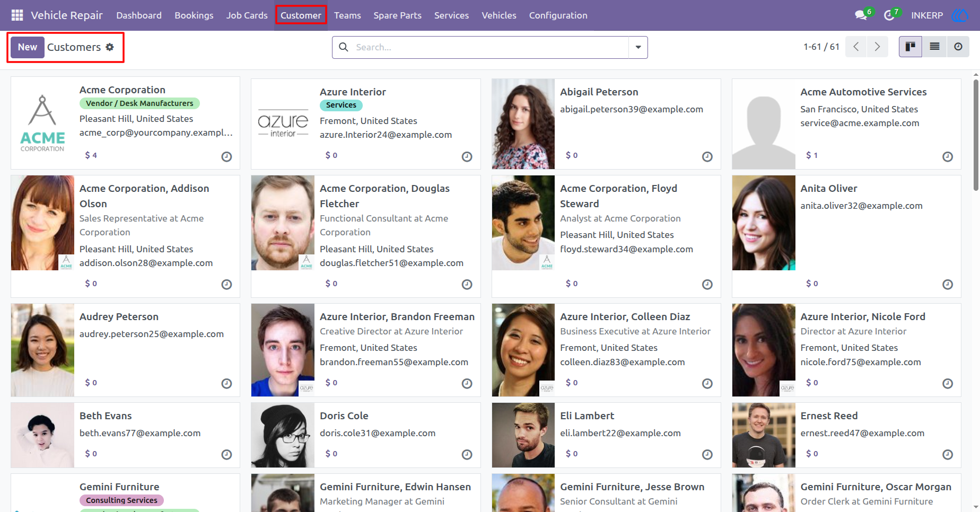Open the Teams menu

click(347, 15)
